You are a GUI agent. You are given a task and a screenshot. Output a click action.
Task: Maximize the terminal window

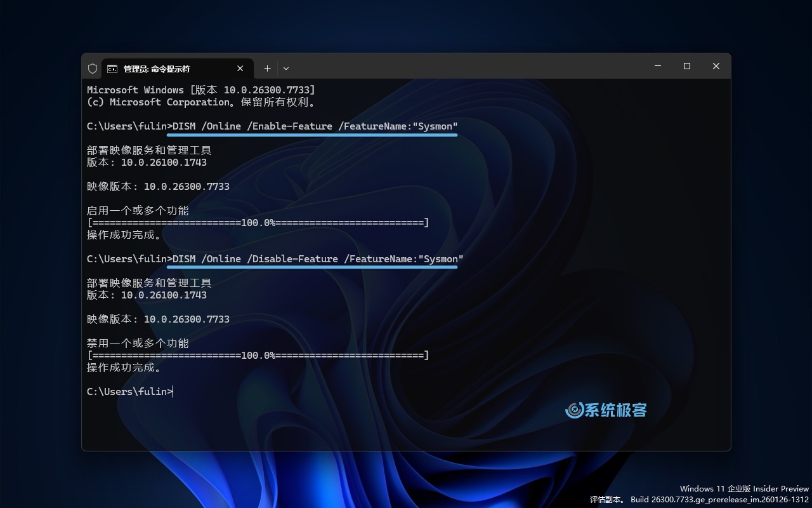point(686,66)
